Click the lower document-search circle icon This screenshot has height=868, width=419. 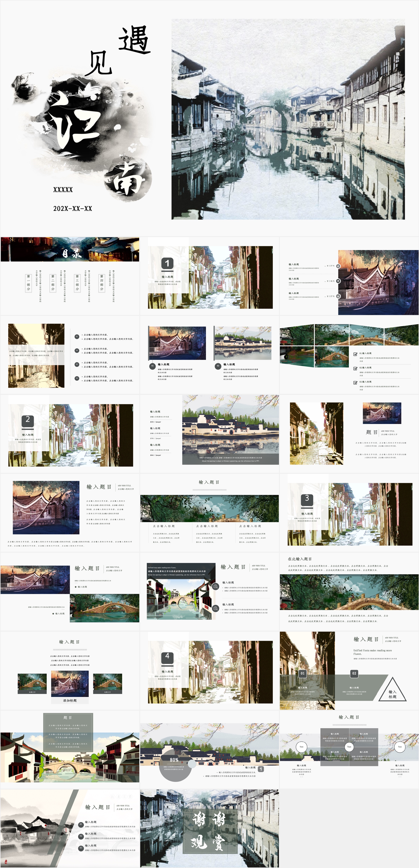pos(215,608)
